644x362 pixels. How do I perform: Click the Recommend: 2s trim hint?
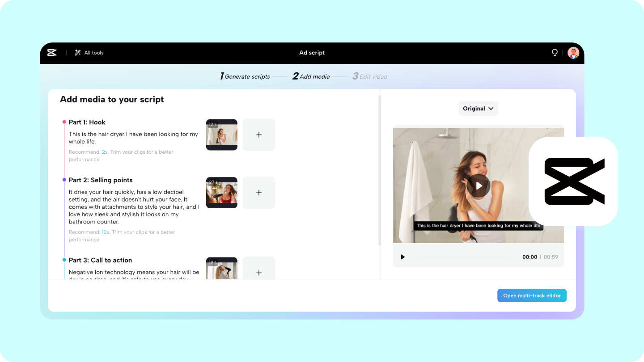tap(121, 156)
